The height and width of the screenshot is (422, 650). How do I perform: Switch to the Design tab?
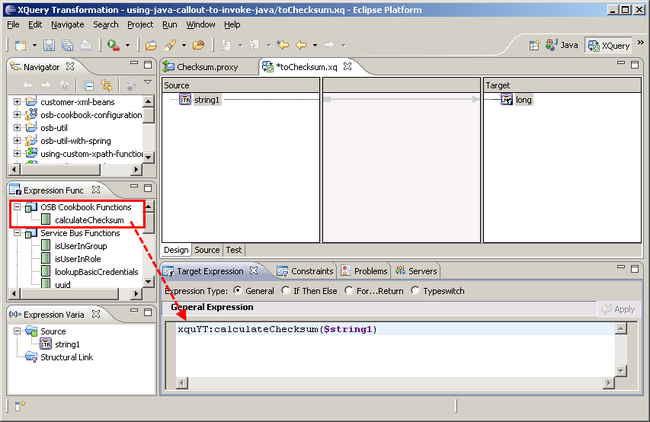click(x=176, y=250)
